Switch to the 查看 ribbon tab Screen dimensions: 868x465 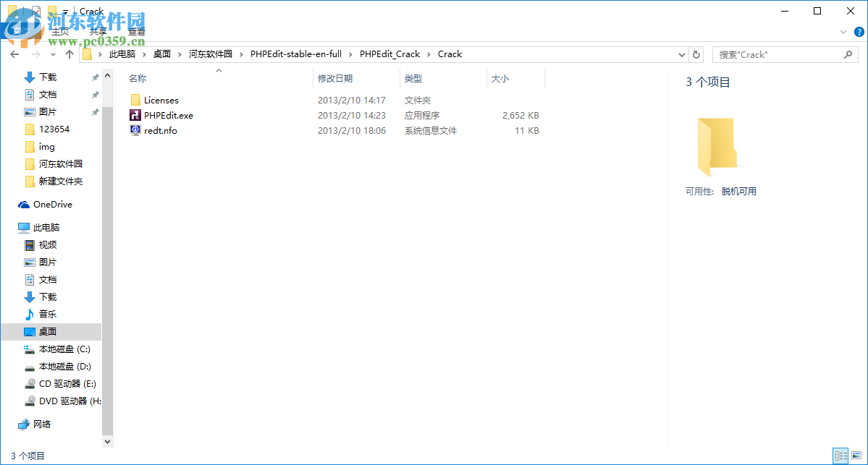tap(136, 31)
